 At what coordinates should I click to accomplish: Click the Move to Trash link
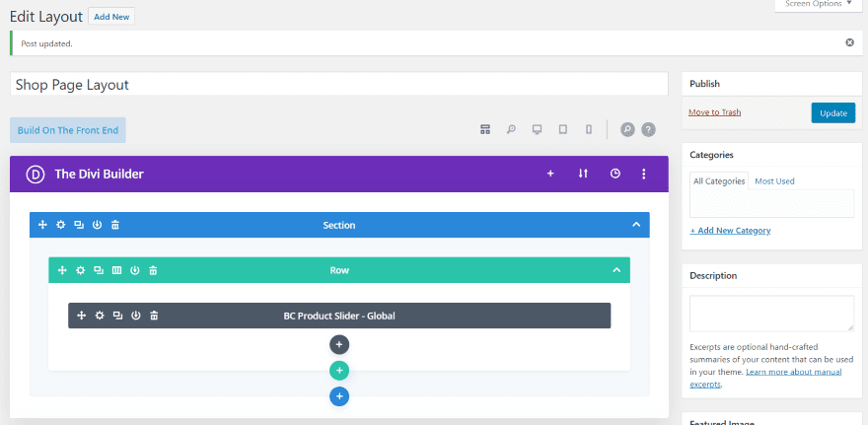pos(715,112)
